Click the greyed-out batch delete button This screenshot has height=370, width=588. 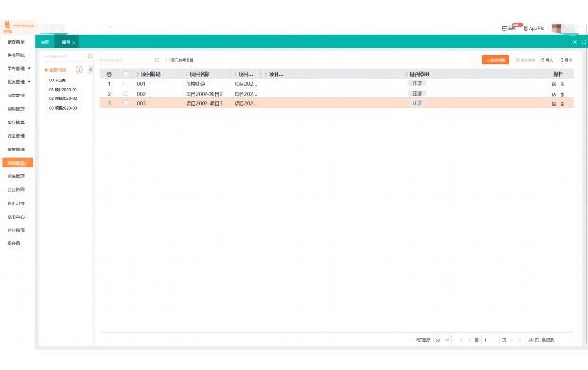(526, 60)
